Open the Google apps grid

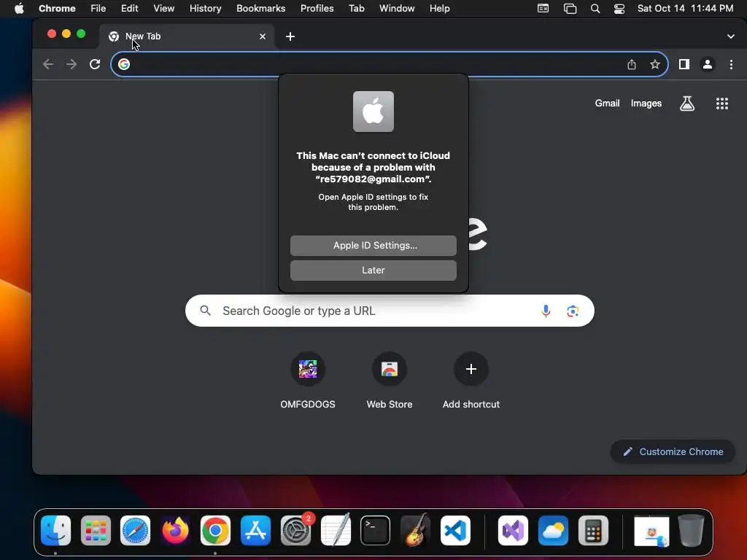(x=722, y=104)
